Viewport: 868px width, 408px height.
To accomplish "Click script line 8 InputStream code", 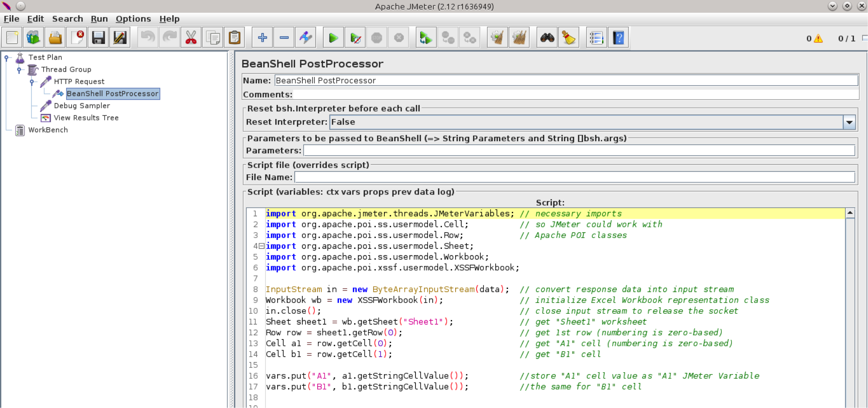I will 388,290.
